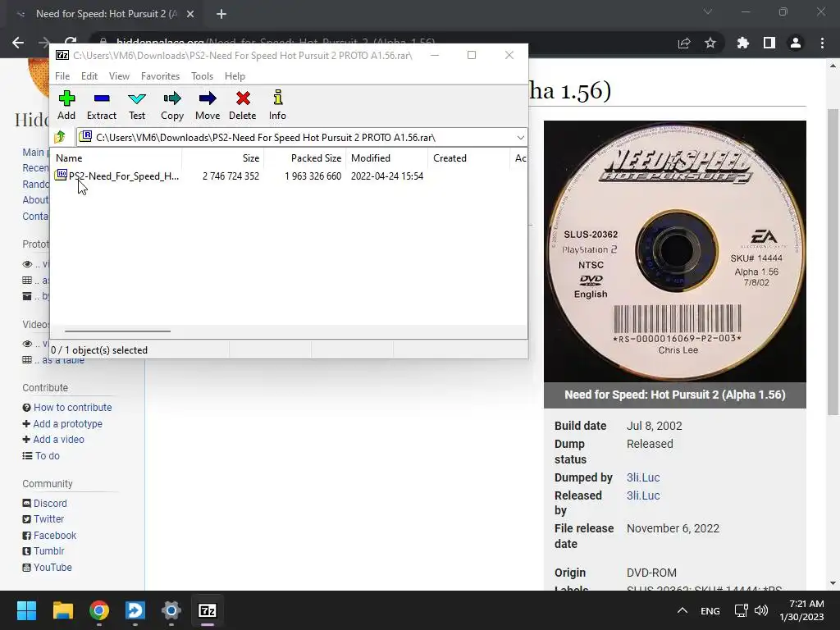Viewport: 840px width, 630px height.
Task: Open the Add a prototype link
Action: pyautogui.click(x=67, y=424)
